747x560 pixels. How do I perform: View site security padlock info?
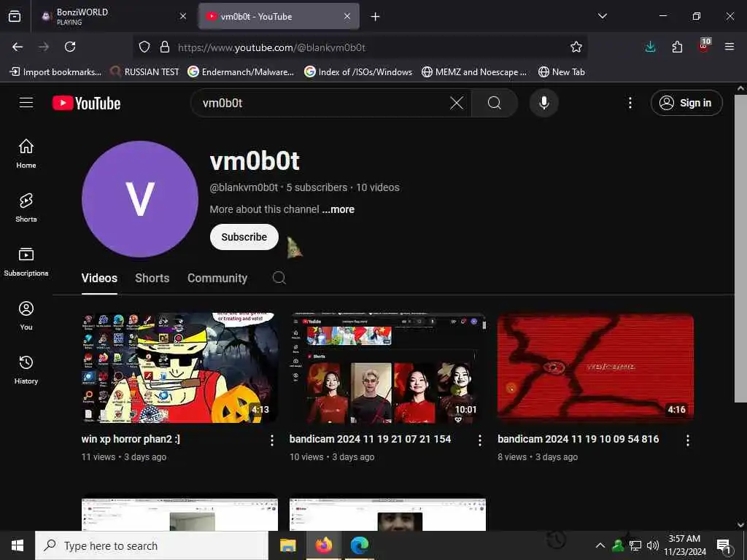tap(165, 47)
